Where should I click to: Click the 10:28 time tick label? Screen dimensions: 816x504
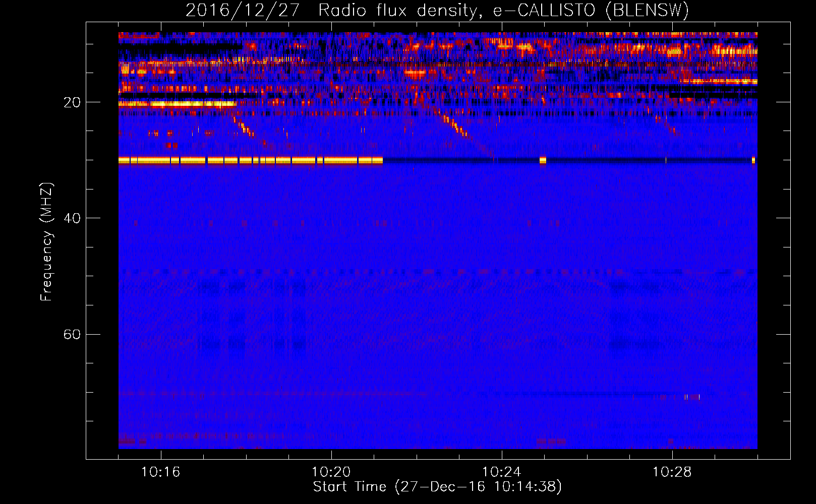[672, 472]
